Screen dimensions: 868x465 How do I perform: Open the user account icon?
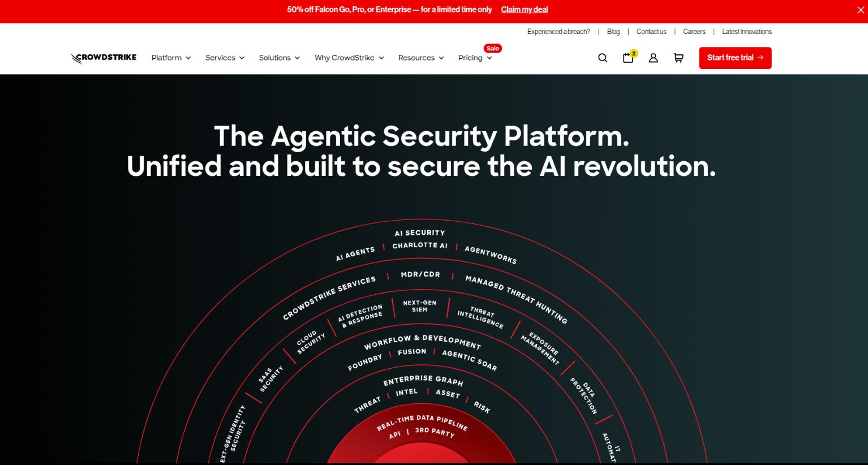pyautogui.click(x=654, y=58)
